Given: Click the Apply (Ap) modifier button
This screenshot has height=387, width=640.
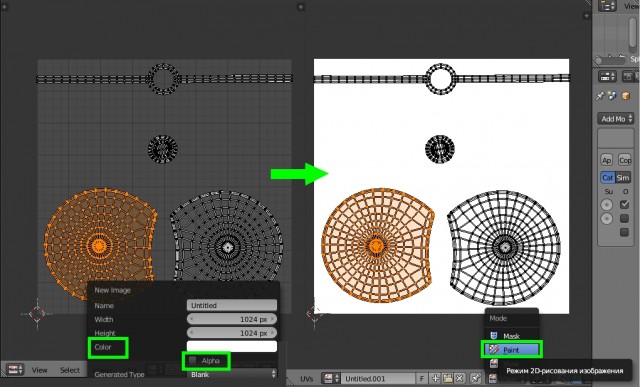Looking at the screenshot, I should [607, 160].
